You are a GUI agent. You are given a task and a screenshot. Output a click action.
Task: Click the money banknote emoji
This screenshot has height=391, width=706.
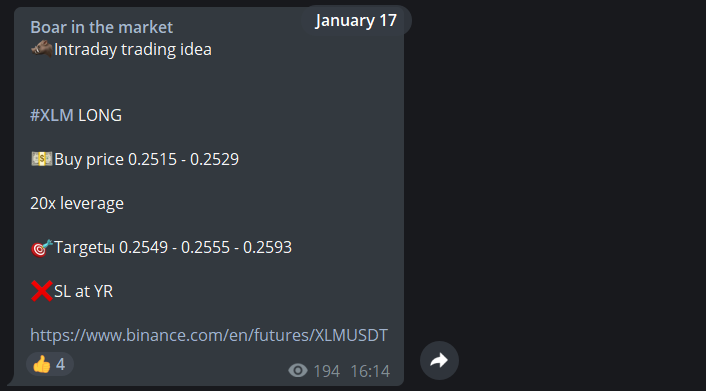41,159
